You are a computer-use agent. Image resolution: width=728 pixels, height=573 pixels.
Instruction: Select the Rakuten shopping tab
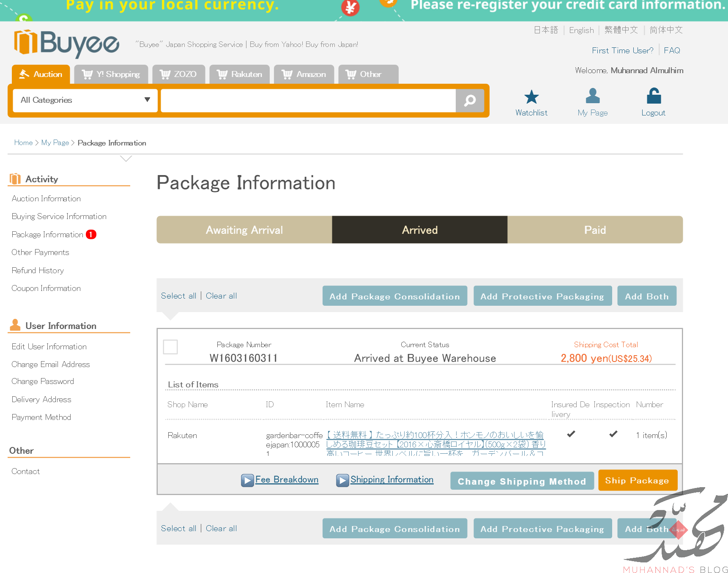(240, 74)
